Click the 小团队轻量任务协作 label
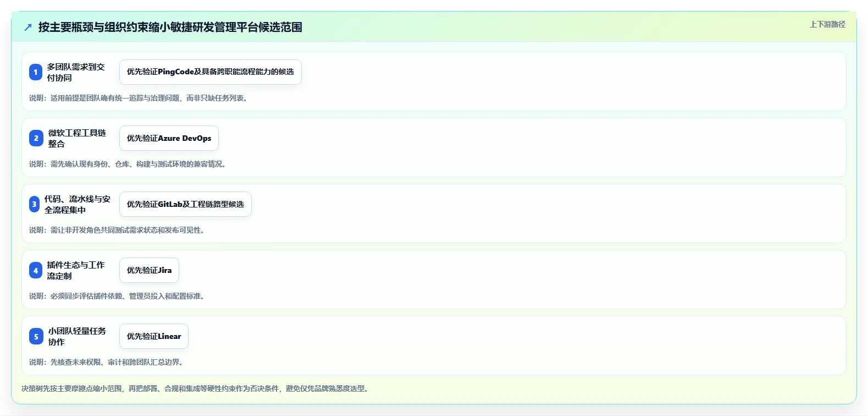Screen dimensions: 868x416 (x=77, y=336)
